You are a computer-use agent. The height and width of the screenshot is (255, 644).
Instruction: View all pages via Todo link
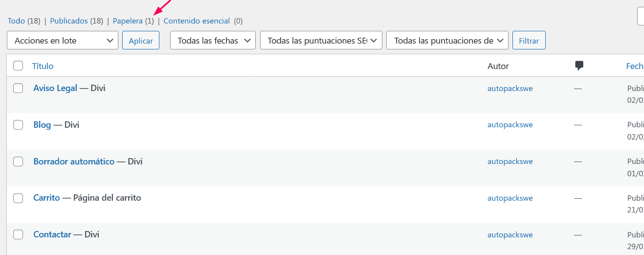click(16, 21)
